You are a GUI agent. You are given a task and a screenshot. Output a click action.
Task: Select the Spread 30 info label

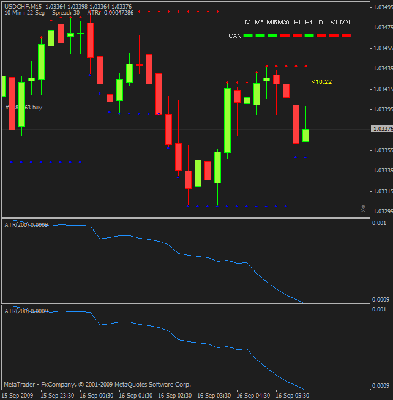pos(66,13)
